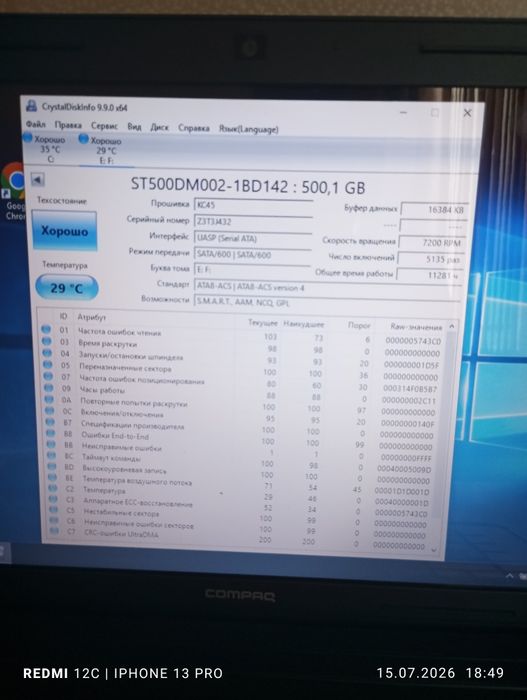Click status icon for Повторные попытки раскрутки

tap(49, 399)
